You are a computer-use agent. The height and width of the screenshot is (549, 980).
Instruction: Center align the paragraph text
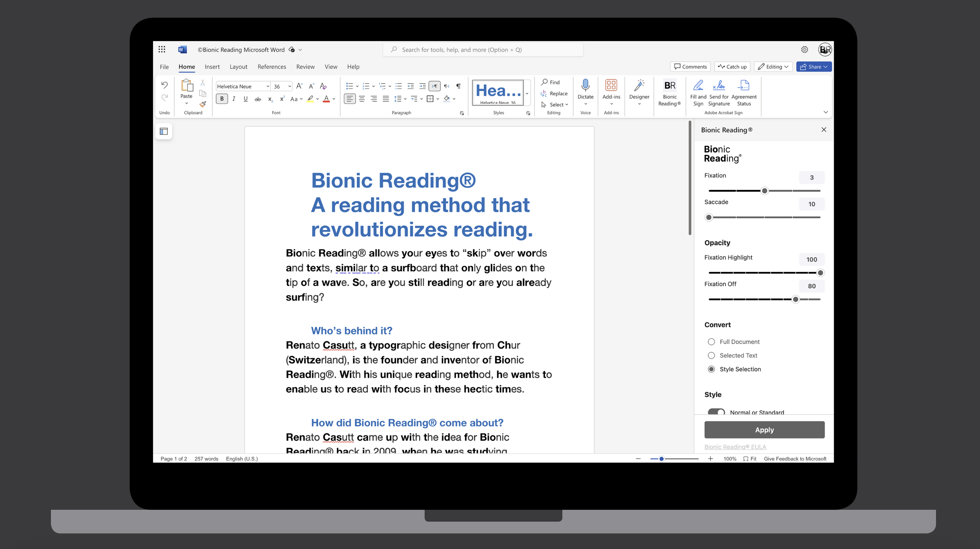point(361,99)
